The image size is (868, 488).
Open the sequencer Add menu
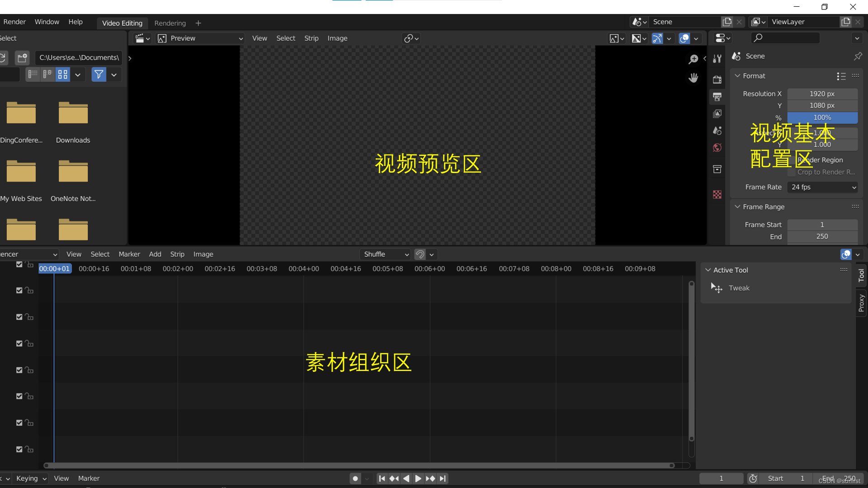click(x=155, y=254)
